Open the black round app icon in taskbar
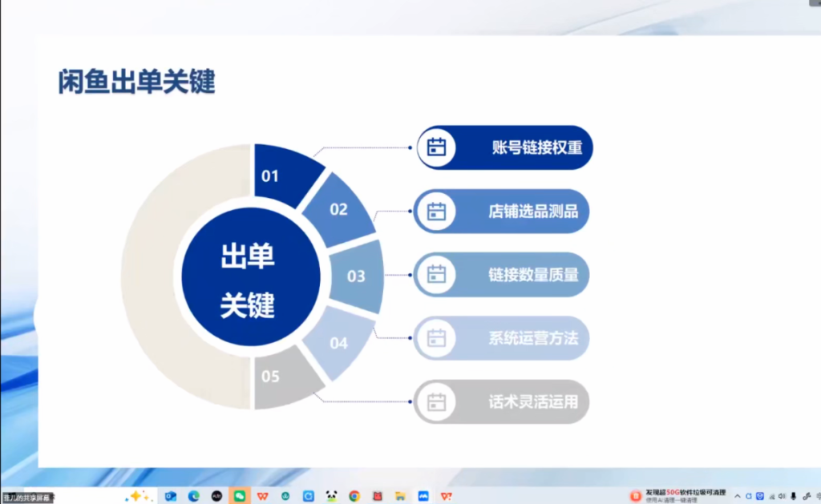 216,496
